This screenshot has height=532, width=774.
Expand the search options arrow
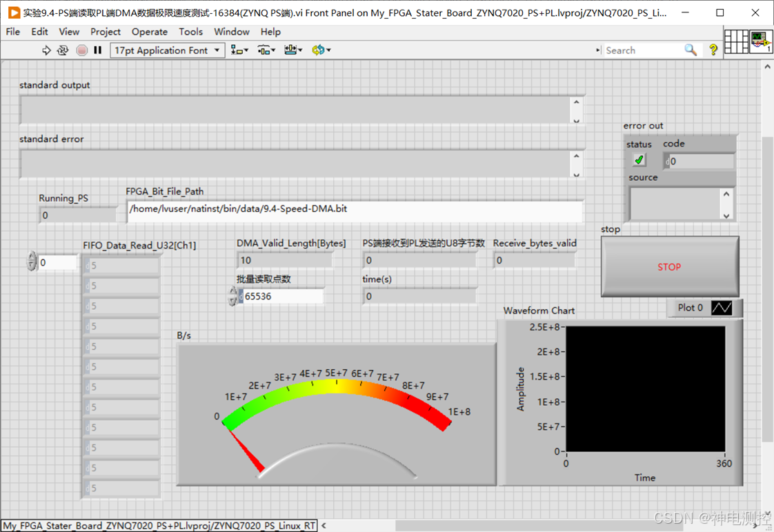tap(598, 50)
